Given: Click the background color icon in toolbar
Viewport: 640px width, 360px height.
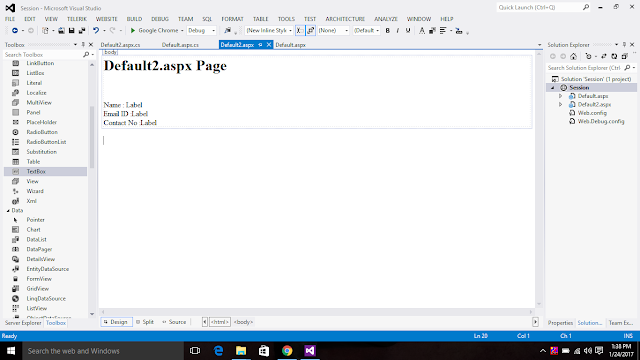Looking at the screenshot, I should (432, 31).
